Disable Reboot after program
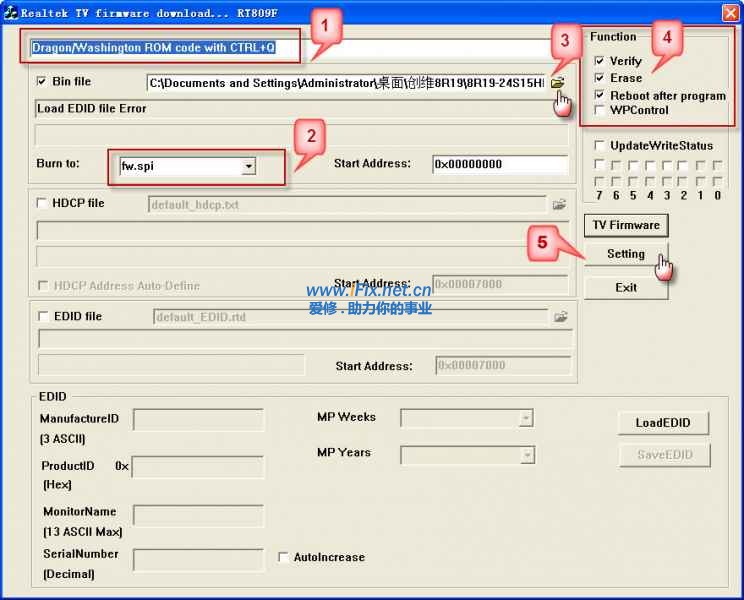 [599, 96]
